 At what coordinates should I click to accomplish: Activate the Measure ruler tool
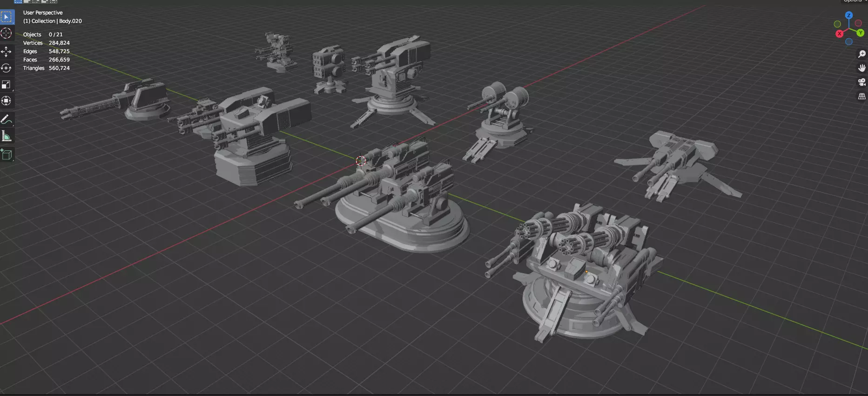point(7,136)
